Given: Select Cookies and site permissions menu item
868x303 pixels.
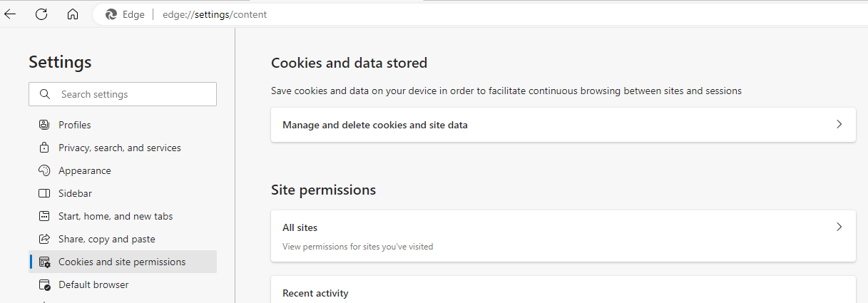Looking at the screenshot, I should coord(123,262).
